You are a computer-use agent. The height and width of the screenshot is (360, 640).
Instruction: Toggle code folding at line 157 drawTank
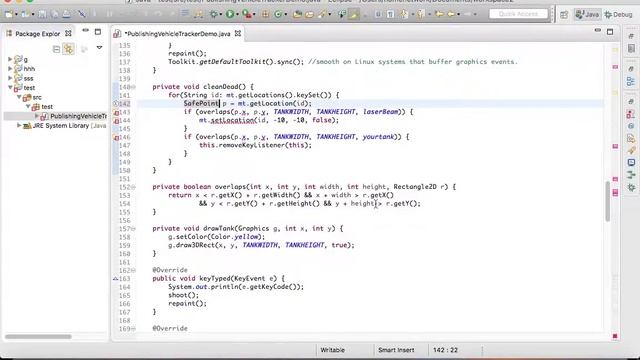coord(133,229)
